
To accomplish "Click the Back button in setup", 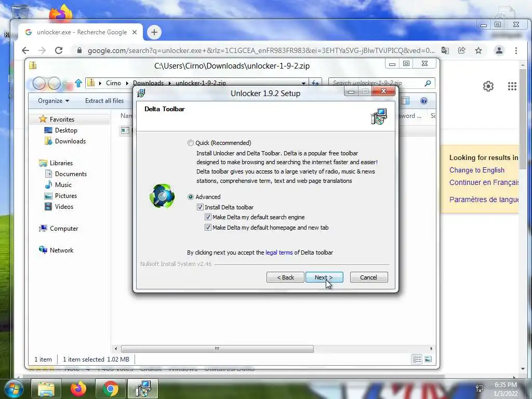I will click(x=285, y=277).
